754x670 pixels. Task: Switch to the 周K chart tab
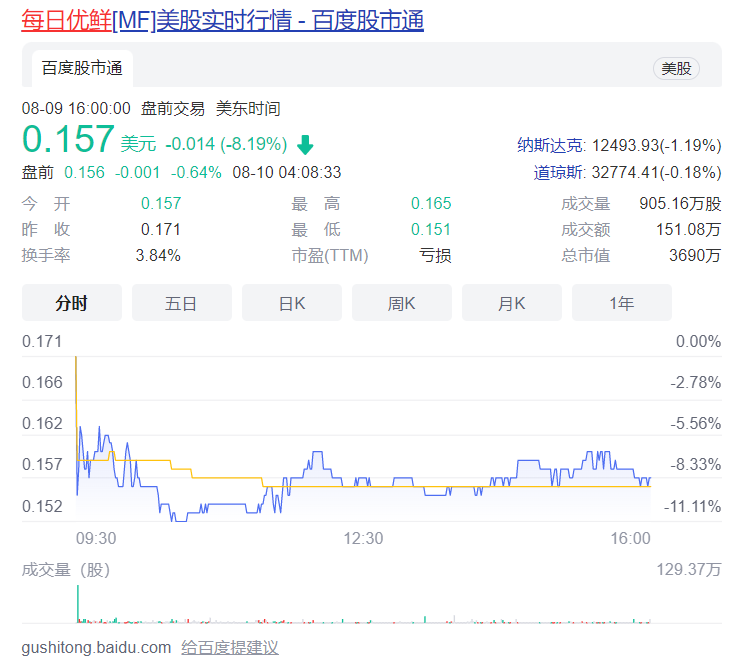coord(402,303)
